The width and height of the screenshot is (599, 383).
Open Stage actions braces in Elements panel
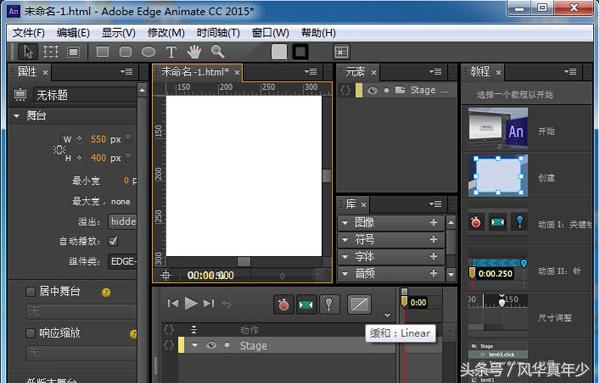[x=345, y=90]
